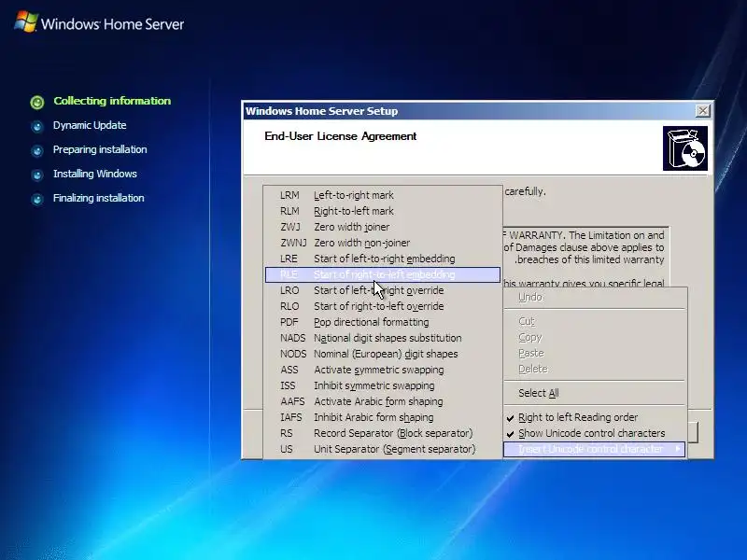
Task: Click the Dynamic Update label
Action: (x=90, y=125)
